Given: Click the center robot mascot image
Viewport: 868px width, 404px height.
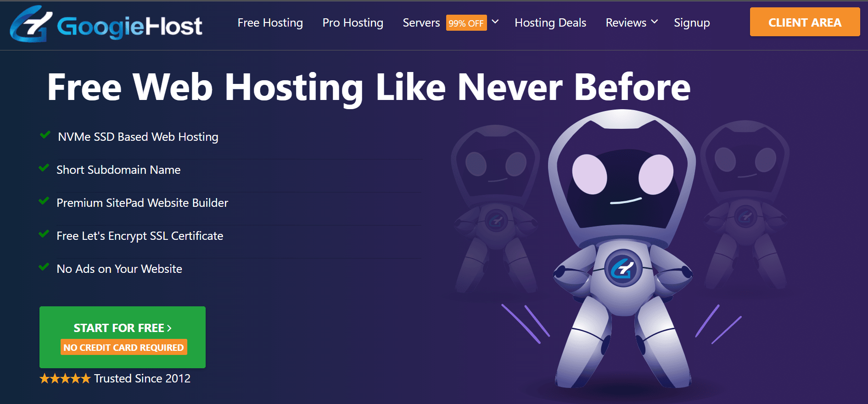Looking at the screenshot, I should tap(623, 248).
